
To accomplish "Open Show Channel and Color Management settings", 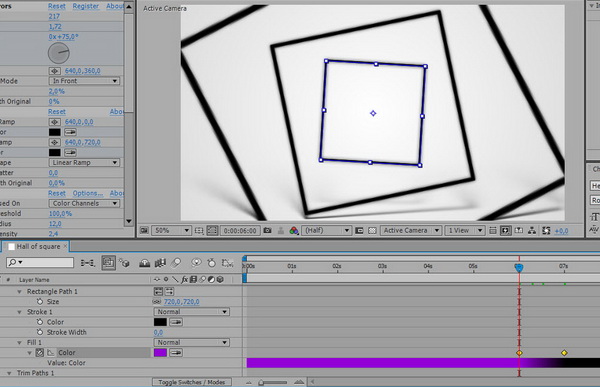I will (x=294, y=230).
